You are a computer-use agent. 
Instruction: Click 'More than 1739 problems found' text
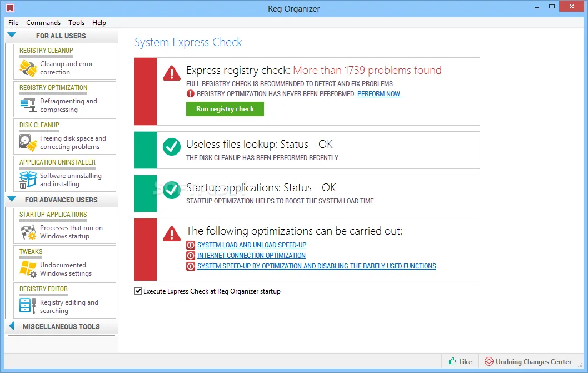(x=367, y=70)
